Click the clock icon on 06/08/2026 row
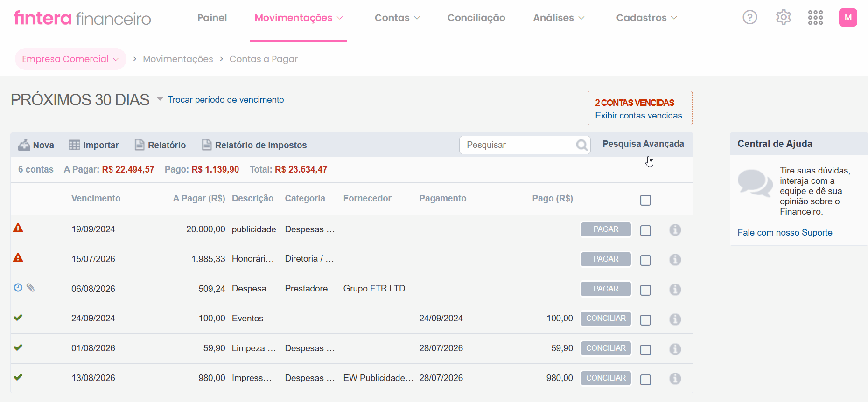 click(18, 287)
